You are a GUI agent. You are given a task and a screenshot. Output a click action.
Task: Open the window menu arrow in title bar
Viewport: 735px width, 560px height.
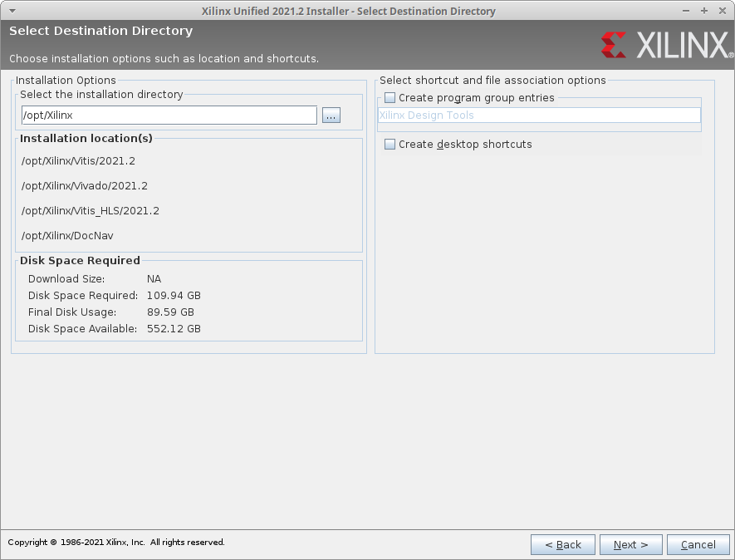tap(11, 11)
